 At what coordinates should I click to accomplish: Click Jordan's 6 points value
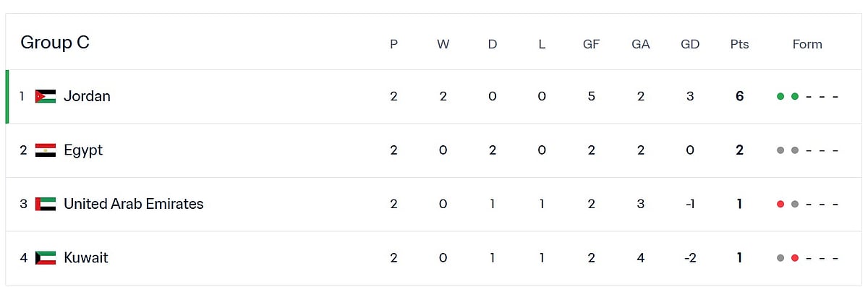(x=739, y=96)
